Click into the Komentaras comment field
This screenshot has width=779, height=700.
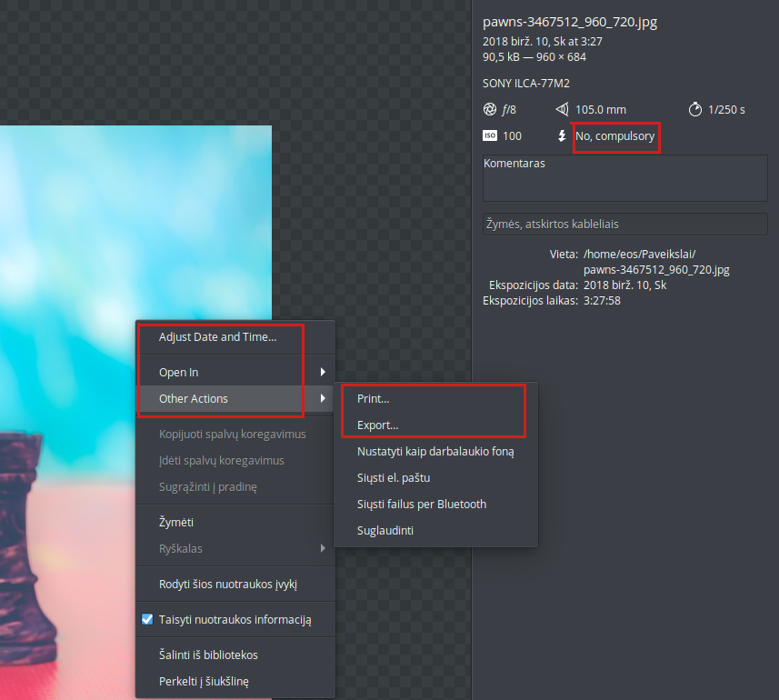click(x=625, y=178)
